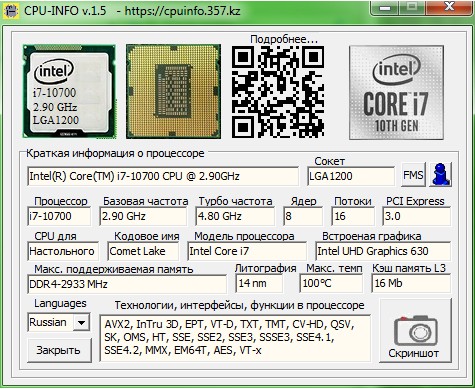475x389 pixels.
Task: Click the Intel Core i7 10th Gen badge
Action: pyautogui.click(x=396, y=92)
